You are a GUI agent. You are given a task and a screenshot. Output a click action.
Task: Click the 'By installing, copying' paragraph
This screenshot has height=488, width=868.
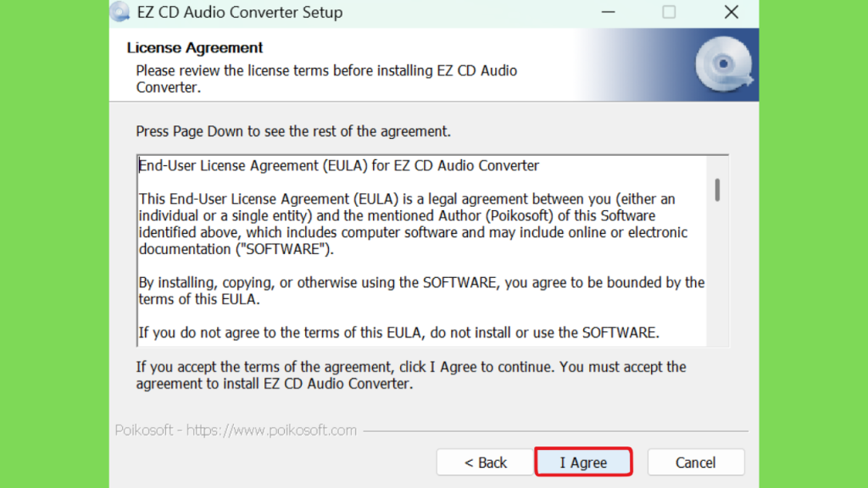[421, 291]
